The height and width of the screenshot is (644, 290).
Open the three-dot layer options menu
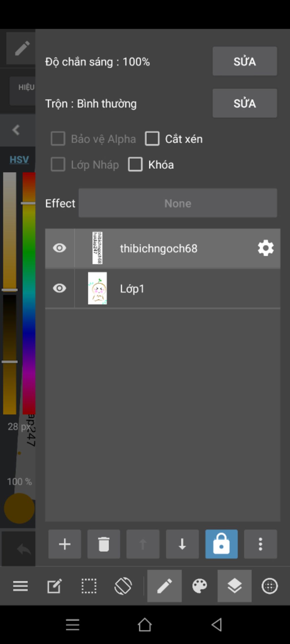tap(261, 544)
